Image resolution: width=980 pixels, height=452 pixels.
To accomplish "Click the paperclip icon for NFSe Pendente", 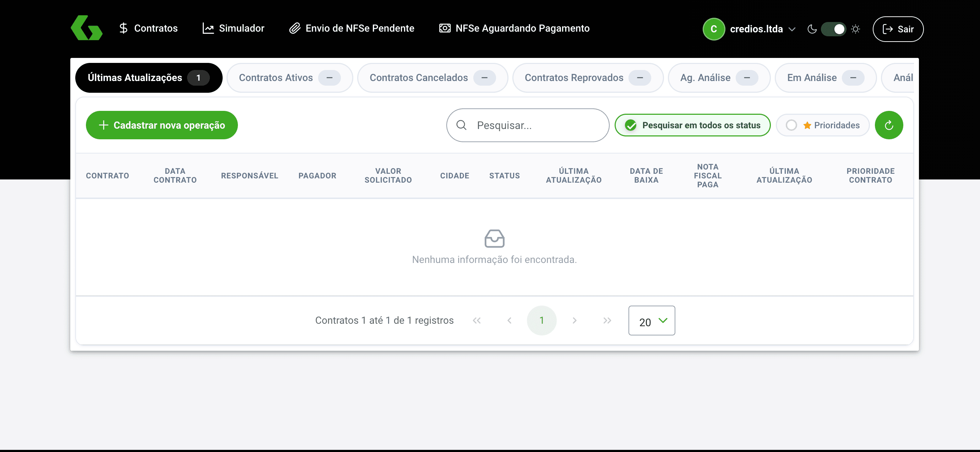I will (x=295, y=28).
